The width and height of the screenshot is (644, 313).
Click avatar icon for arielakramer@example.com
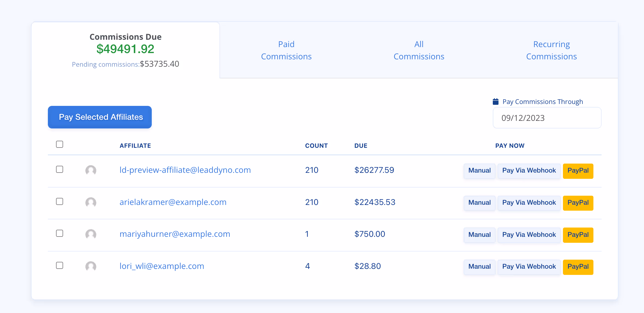(x=91, y=202)
